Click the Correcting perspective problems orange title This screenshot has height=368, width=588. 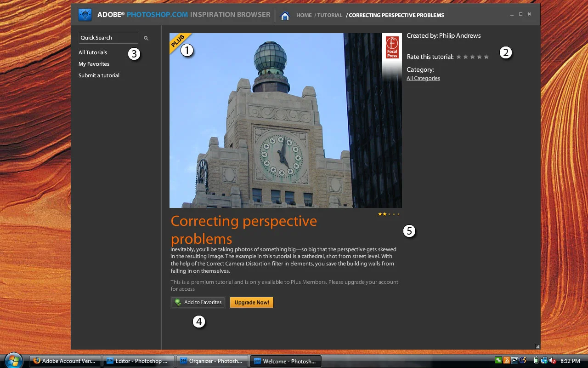point(244,230)
